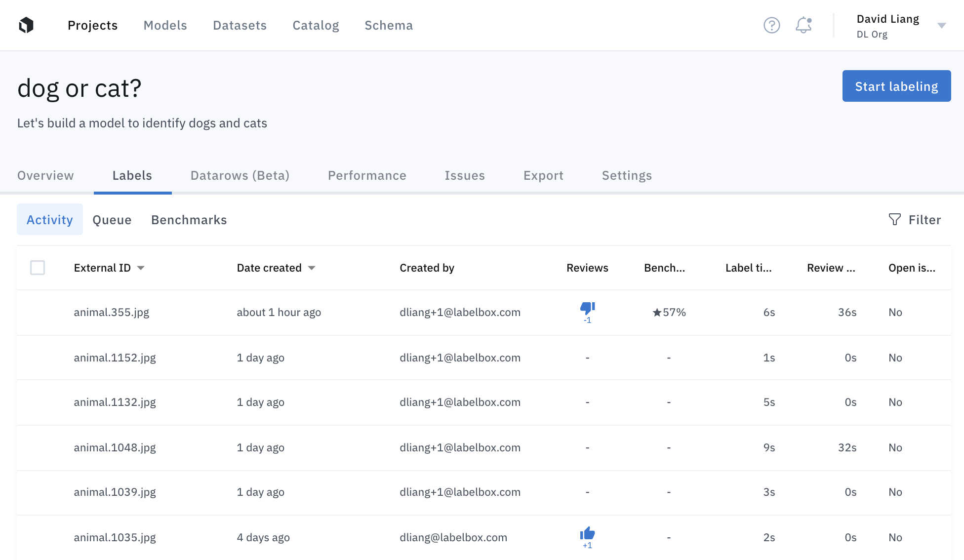Click the thumbs up review icon
Image resolution: width=964 pixels, height=560 pixels.
[x=587, y=533]
